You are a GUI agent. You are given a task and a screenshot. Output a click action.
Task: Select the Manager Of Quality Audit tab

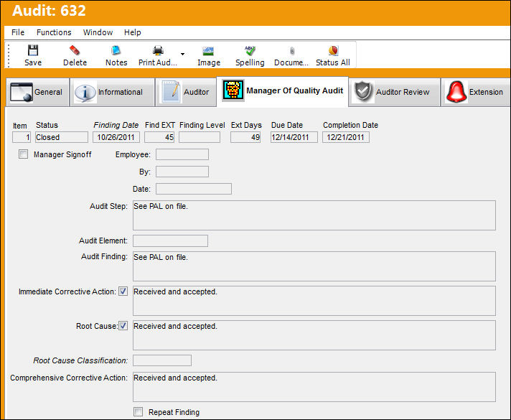pos(283,91)
